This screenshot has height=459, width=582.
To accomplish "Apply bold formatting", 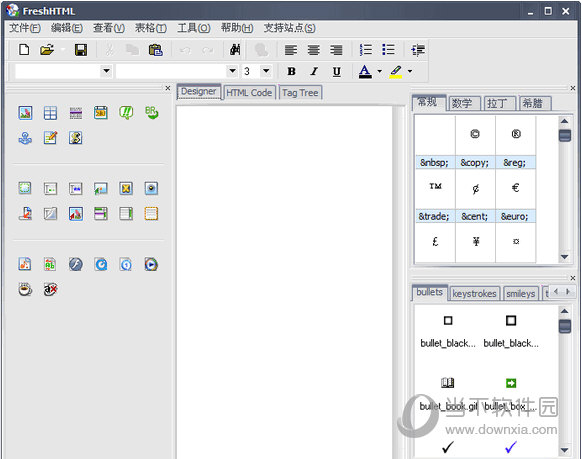I will tap(291, 71).
